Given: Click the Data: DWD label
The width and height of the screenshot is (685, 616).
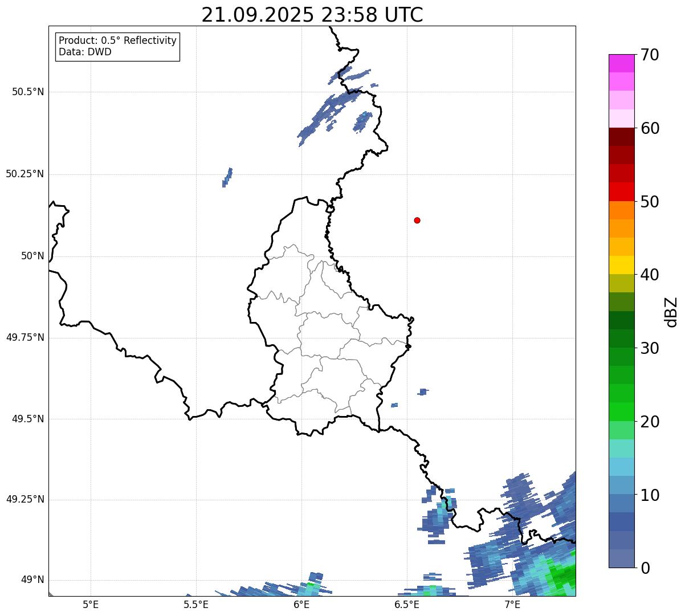Looking at the screenshot, I should [85, 52].
